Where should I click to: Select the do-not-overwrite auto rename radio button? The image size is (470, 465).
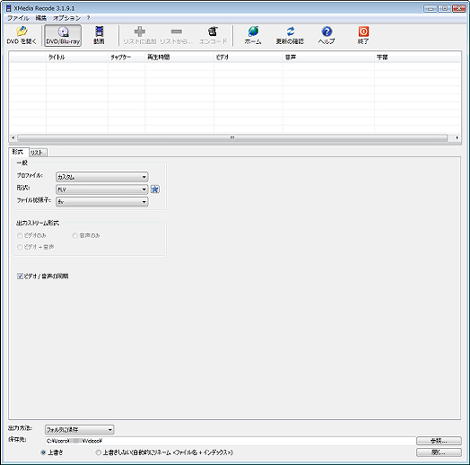point(98,452)
